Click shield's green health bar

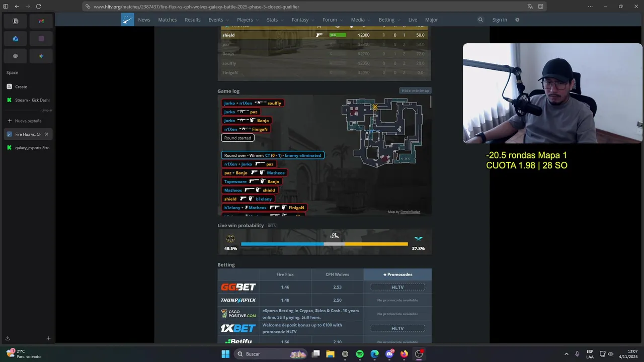point(338,35)
